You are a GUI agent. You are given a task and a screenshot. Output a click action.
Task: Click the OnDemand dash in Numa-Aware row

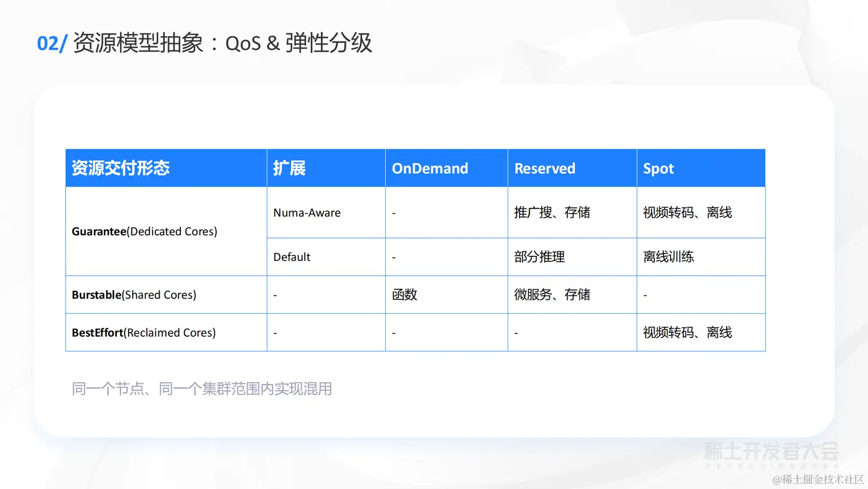coord(394,213)
